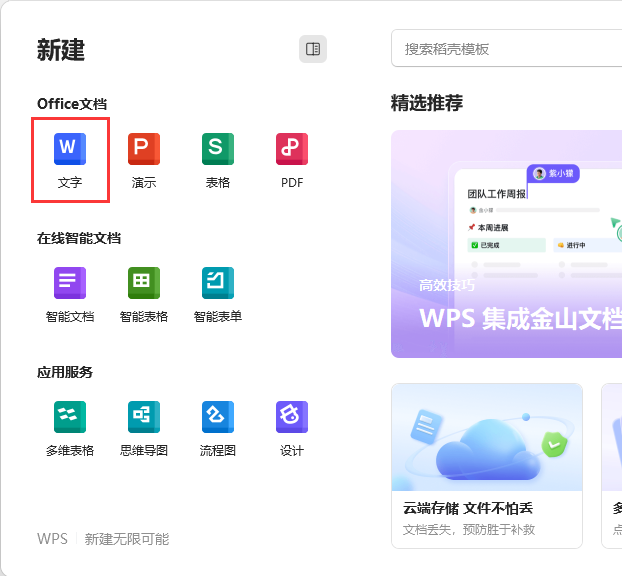Open new 智能文档 smart document
The image size is (622, 576).
click(x=70, y=295)
